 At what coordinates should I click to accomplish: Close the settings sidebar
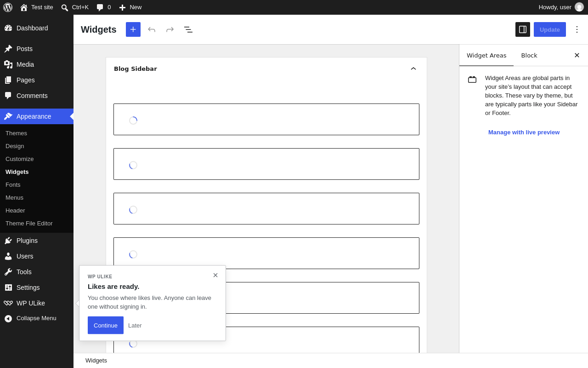tap(577, 55)
